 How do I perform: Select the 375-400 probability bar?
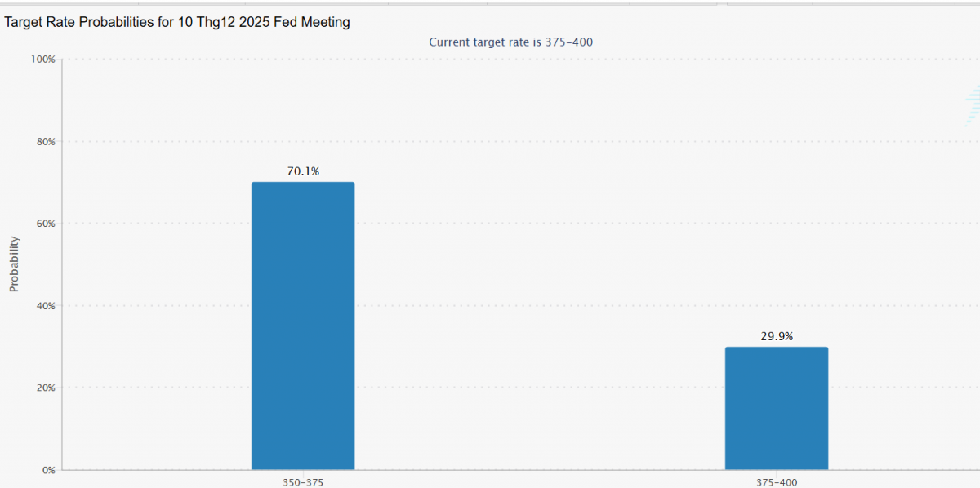pos(776,408)
